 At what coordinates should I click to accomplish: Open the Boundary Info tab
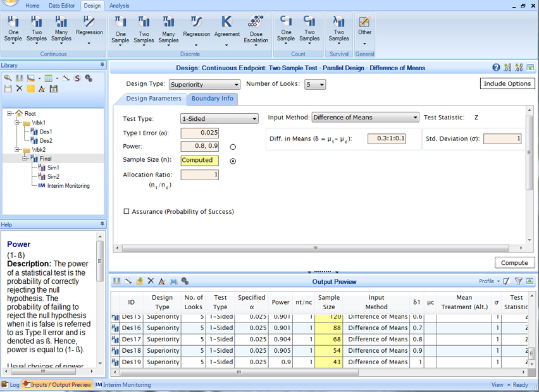pos(213,99)
